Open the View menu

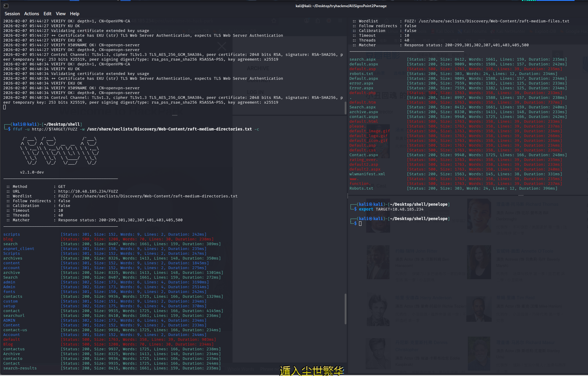pos(60,14)
